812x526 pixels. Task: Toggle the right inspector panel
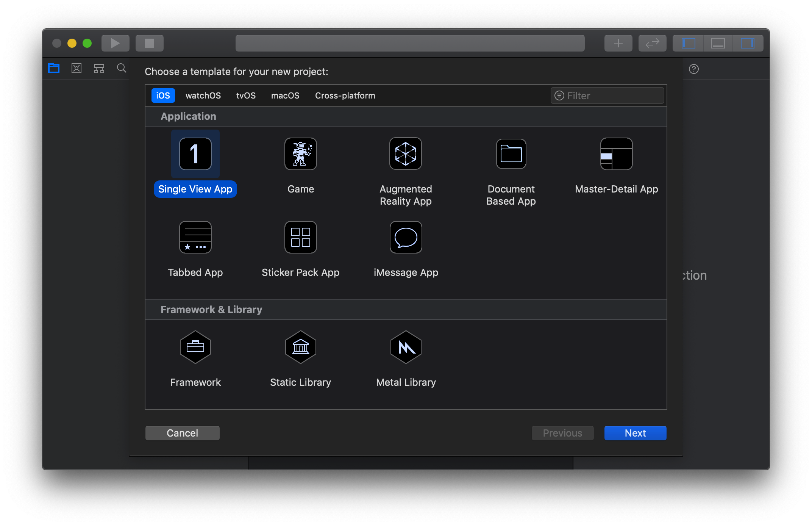point(747,43)
